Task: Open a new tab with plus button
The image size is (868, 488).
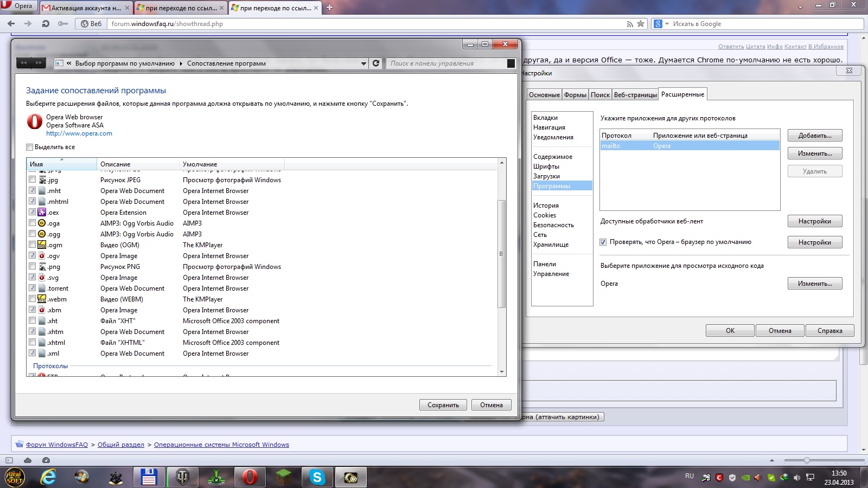Action: coord(329,8)
